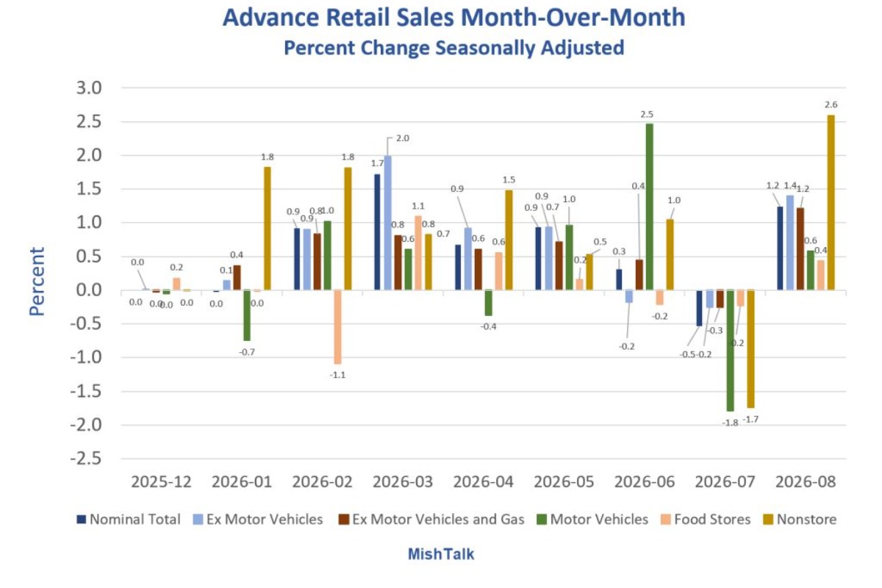Select the 'Nonstore' legend label
The height and width of the screenshot is (588, 882).
coord(807,520)
